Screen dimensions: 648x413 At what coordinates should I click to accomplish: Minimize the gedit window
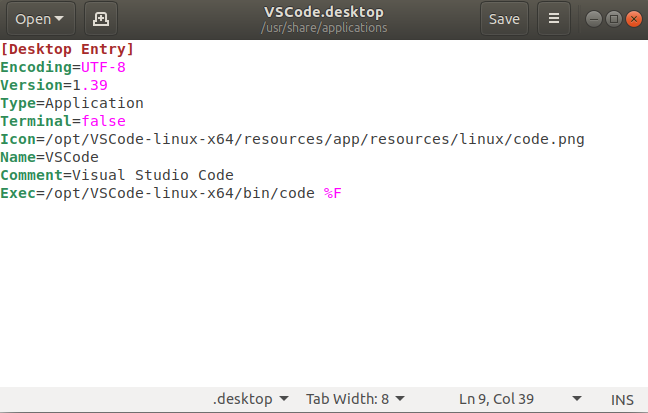tap(594, 19)
